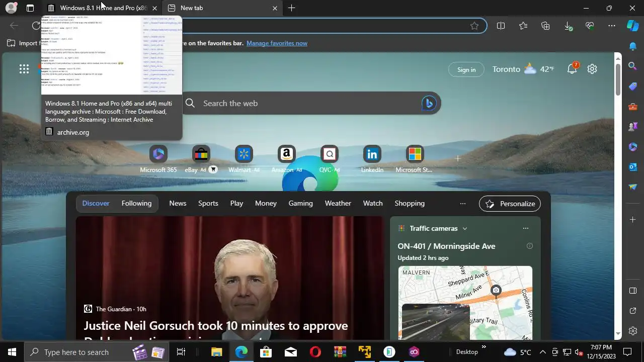This screenshot has height=362, width=644.
Task: Open sidebar Shopping tag icon
Action: [x=633, y=86]
